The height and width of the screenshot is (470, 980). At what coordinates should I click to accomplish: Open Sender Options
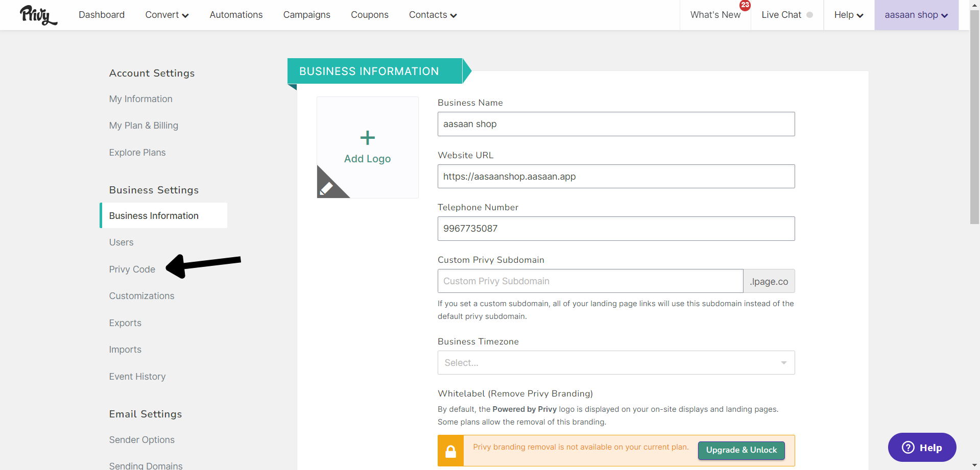click(x=142, y=440)
